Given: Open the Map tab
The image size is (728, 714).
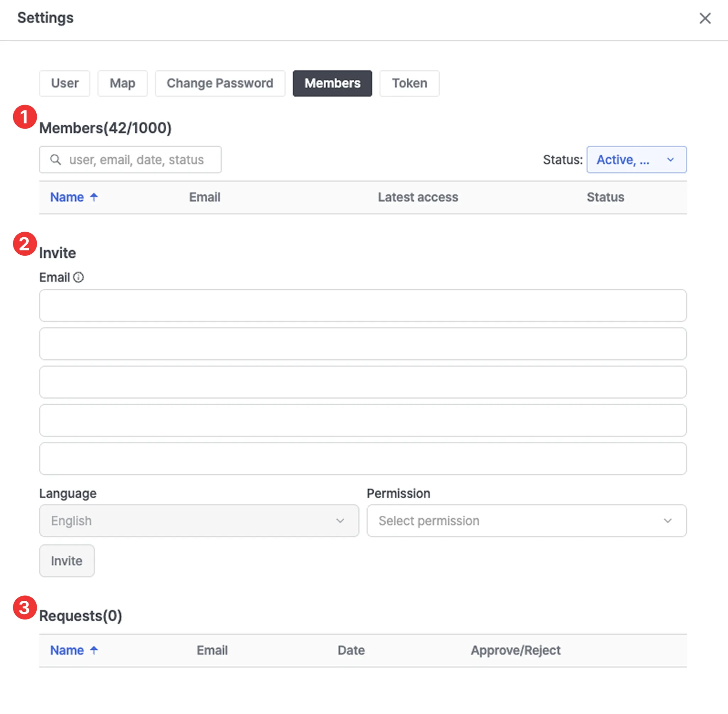Looking at the screenshot, I should click(x=122, y=83).
